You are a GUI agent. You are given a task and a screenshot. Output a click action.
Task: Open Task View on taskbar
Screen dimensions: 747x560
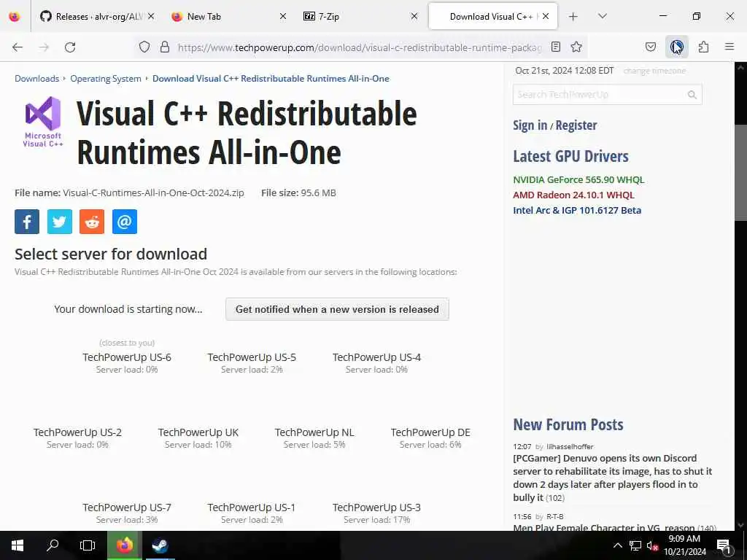[88, 545]
